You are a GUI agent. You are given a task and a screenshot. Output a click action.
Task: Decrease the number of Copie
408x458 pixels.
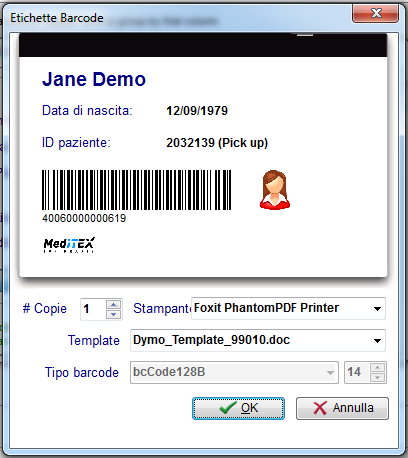(114, 314)
